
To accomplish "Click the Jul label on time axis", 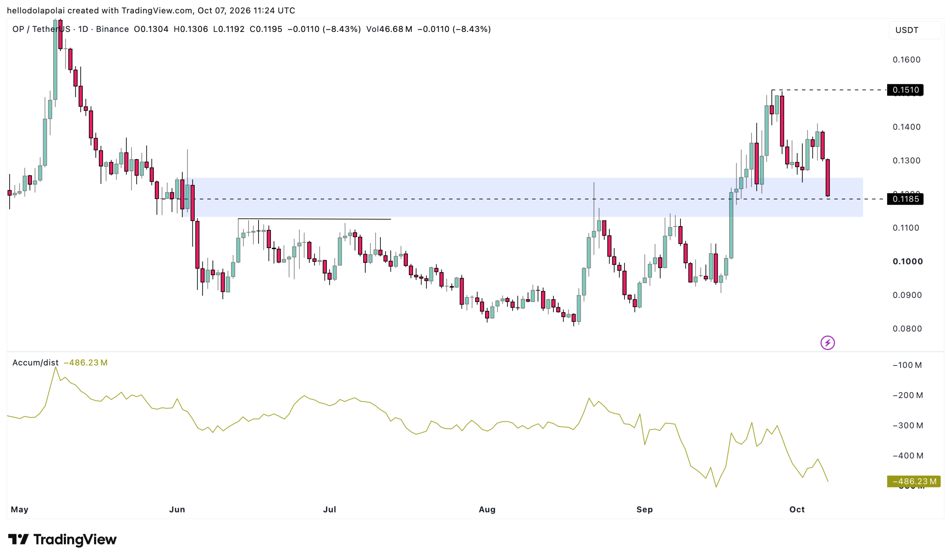I will pos(330,509).
